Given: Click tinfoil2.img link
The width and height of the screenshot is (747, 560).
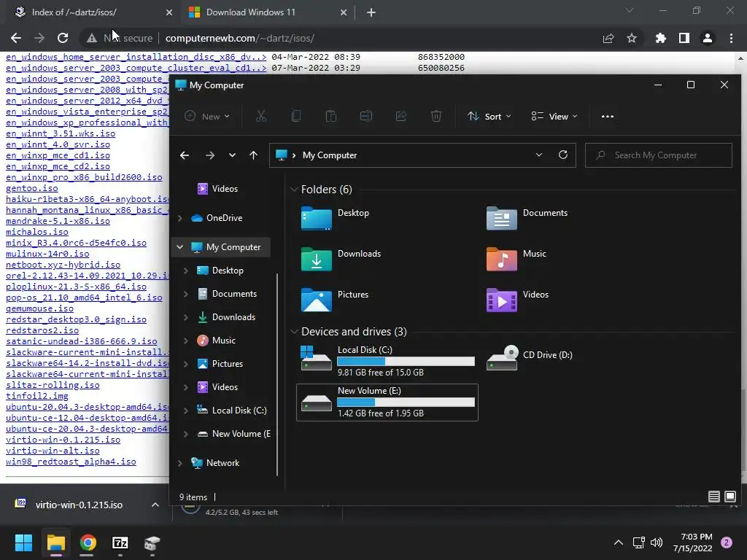Looking at the screenshot, I should tap(37, 396).
